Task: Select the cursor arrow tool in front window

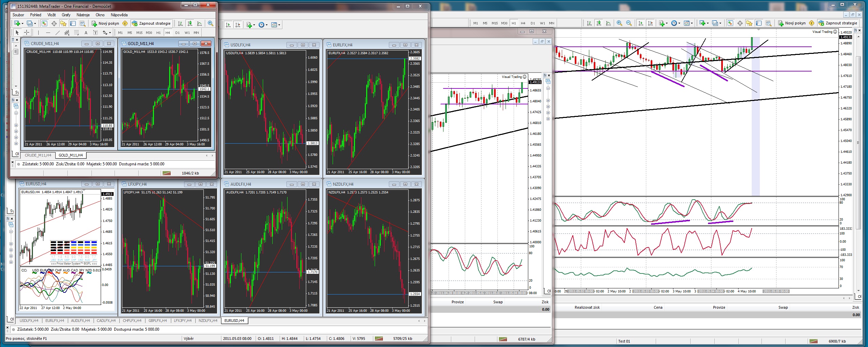Action: (17, 33)
